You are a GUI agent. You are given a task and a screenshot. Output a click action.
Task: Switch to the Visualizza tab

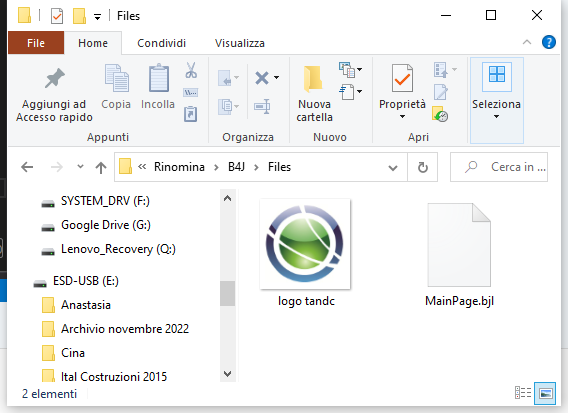coord(240,43)
